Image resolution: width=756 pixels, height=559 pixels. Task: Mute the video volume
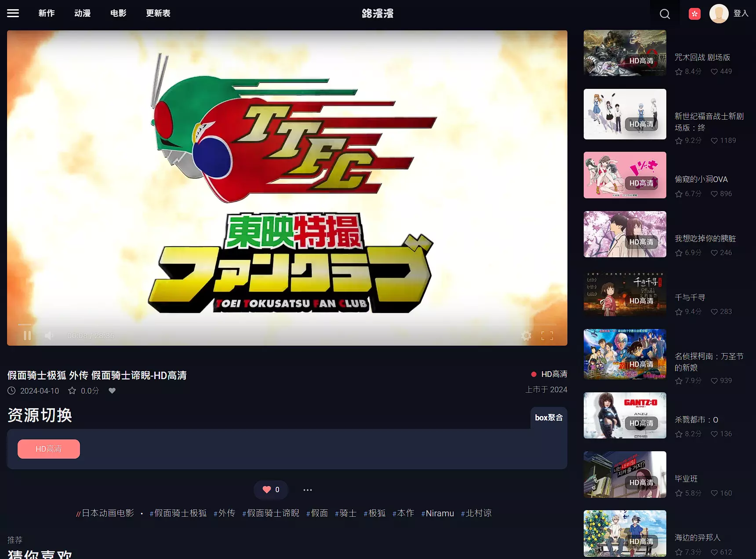pyautogui.click(x=49, y=336)
